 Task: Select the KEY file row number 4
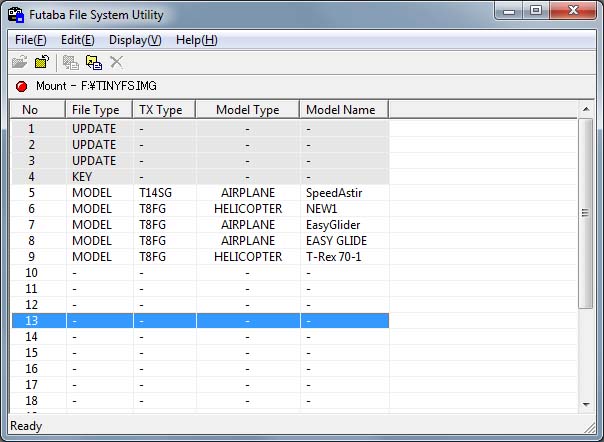pyautogui.click(x=200, y=177)
